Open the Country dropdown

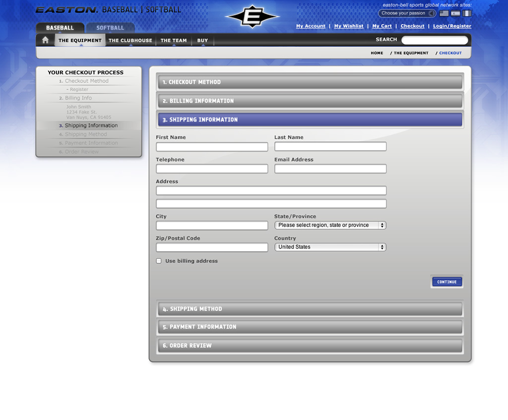[330, 247]
